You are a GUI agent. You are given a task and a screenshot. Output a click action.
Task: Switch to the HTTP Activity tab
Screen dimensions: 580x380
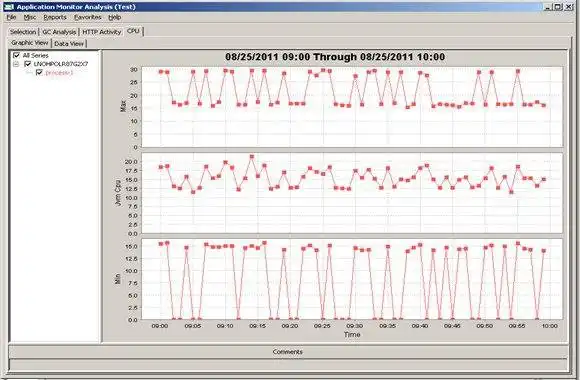click(x=102, y=32)
